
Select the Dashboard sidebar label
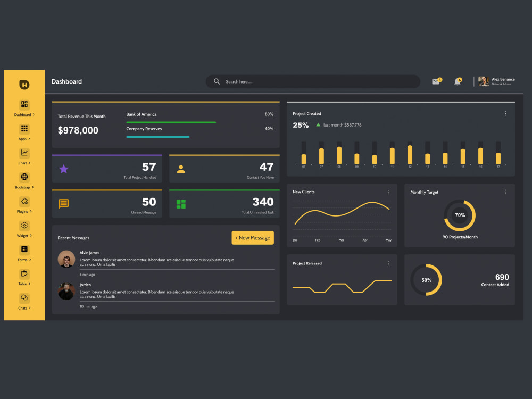[22, 115]
